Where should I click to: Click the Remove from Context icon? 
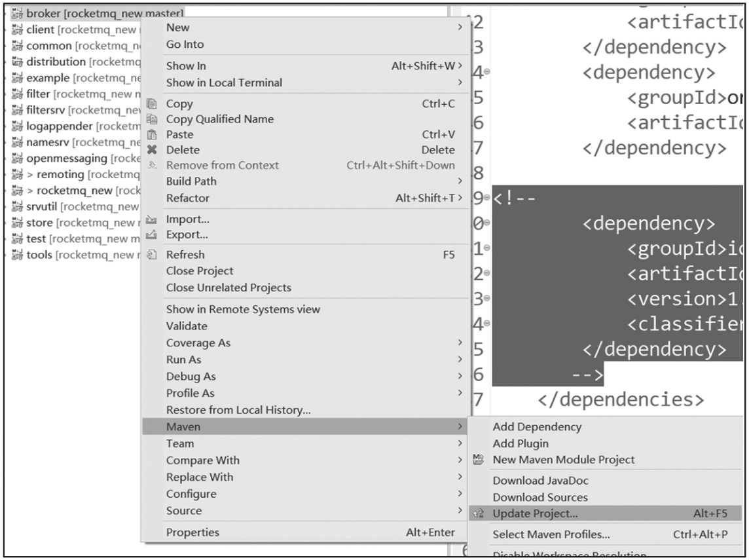click(x=152, y=165)
